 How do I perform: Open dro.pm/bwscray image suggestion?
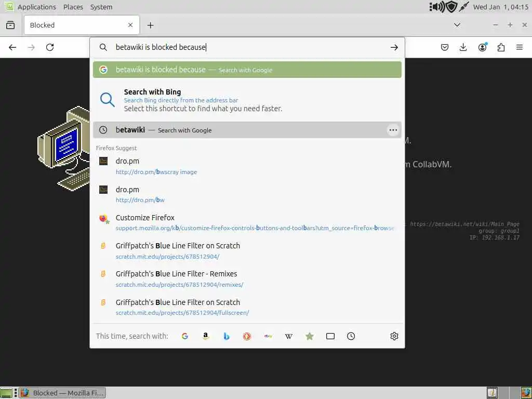click(247, 166)
